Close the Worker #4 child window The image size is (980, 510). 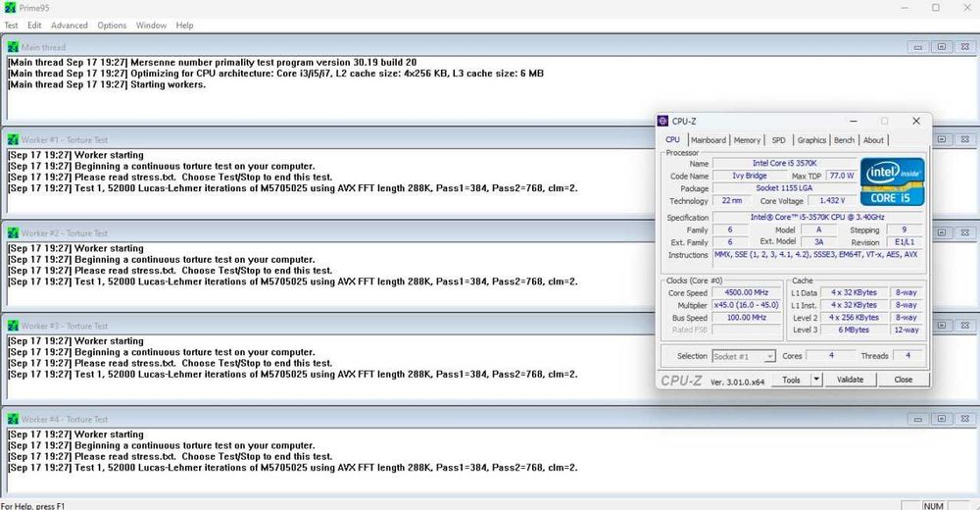click(965, 419)
